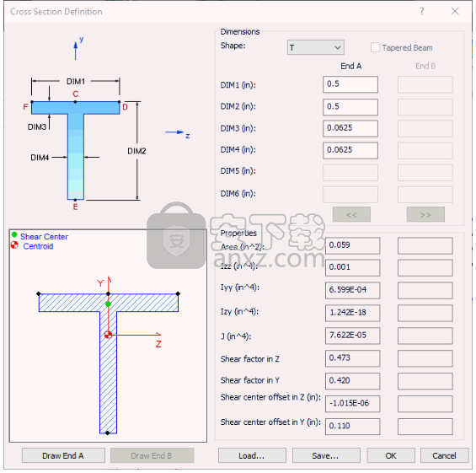Enable the Tapered Beam checkbox
Screen dimensions: 476x473
click(x=375, y=47)
